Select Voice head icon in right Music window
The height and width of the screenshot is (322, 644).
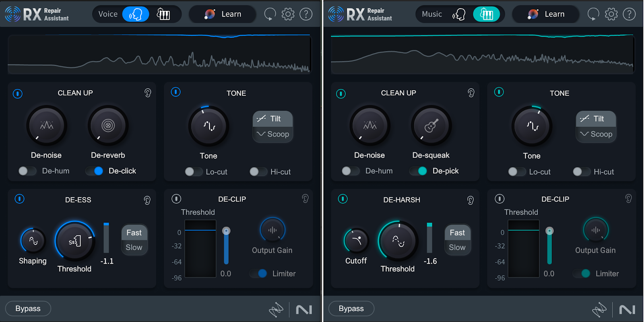click(x=459, y=14)
